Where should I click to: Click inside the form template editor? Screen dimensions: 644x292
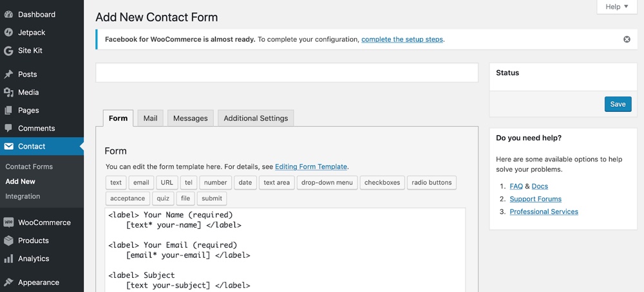click(x=285, y=250)
